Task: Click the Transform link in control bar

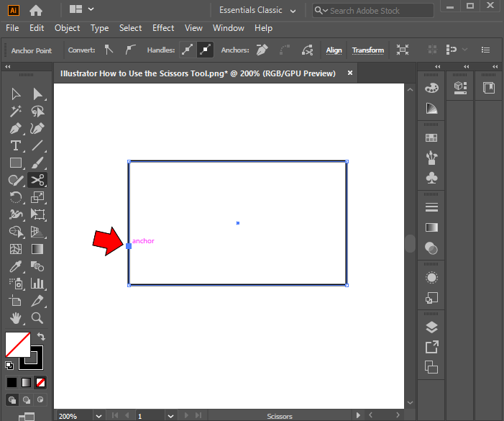Action: tap(367, 50)
